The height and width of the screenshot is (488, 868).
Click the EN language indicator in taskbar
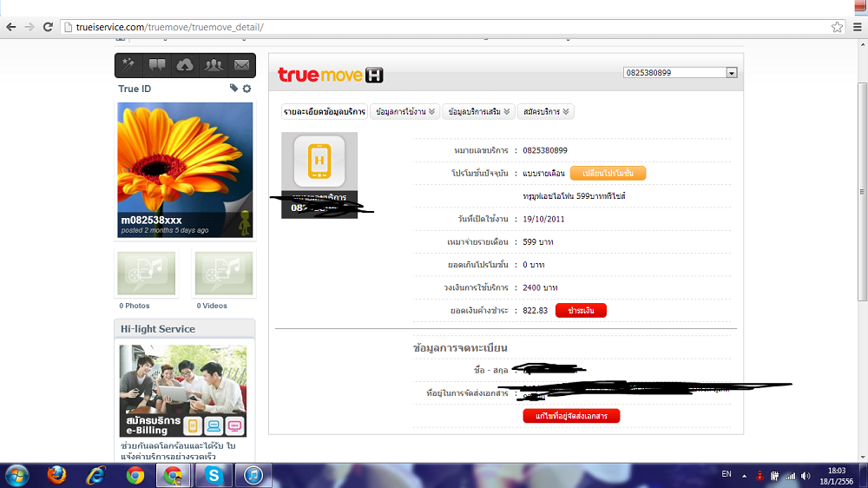tap(727, 474)
